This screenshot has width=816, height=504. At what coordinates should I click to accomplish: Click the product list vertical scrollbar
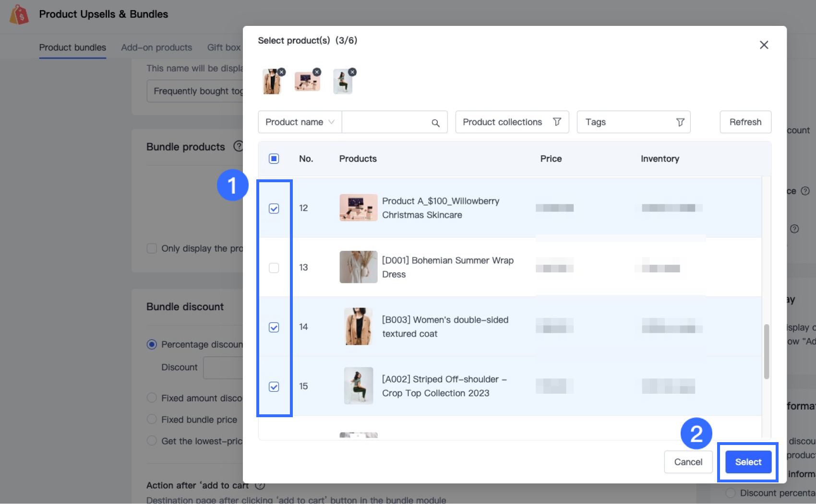[x=767, y=352]
